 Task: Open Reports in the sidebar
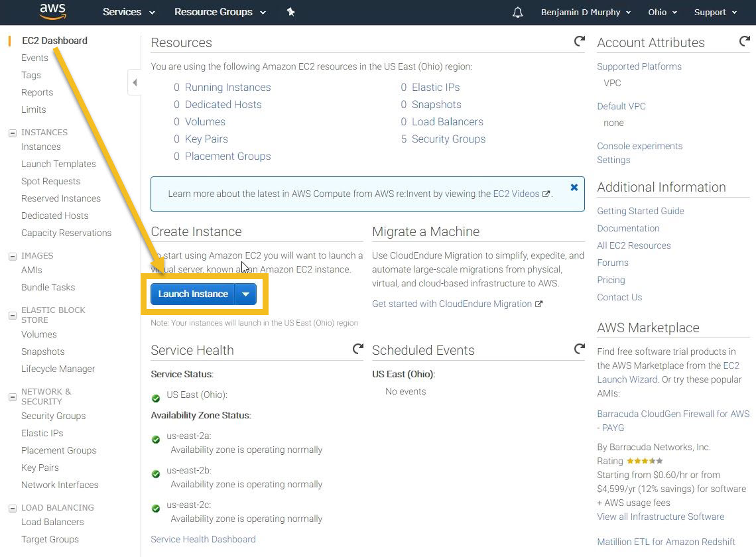(x=37, y=93)
